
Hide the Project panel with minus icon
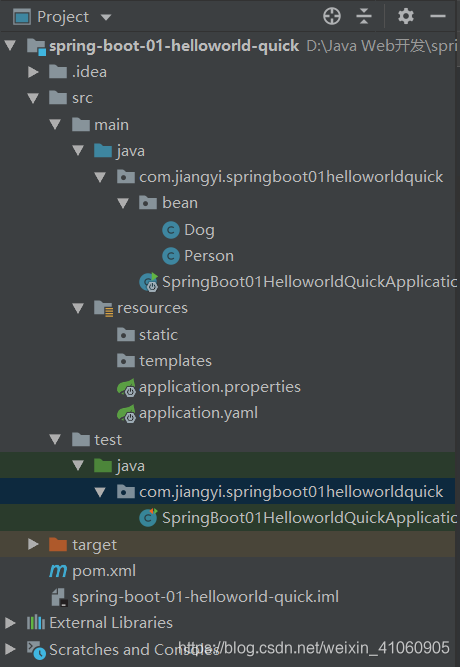coord(437,17)
